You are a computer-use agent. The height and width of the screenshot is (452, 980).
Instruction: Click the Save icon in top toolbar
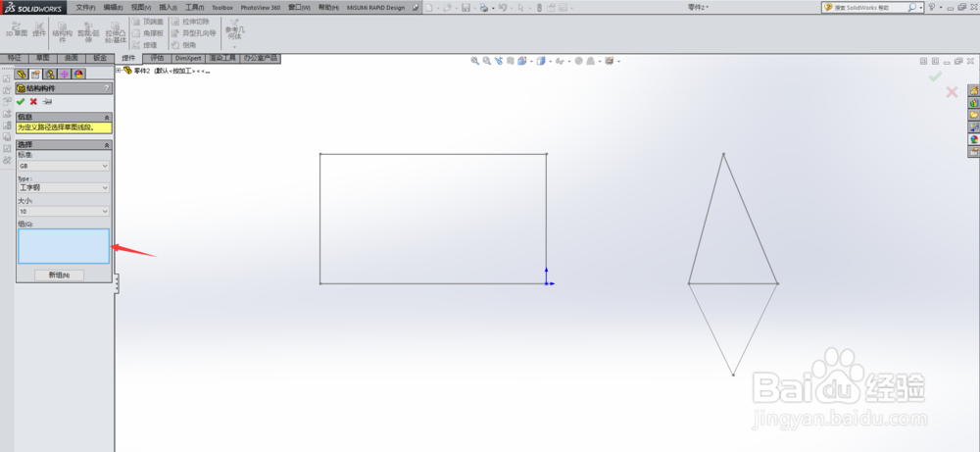coord(465,8)
